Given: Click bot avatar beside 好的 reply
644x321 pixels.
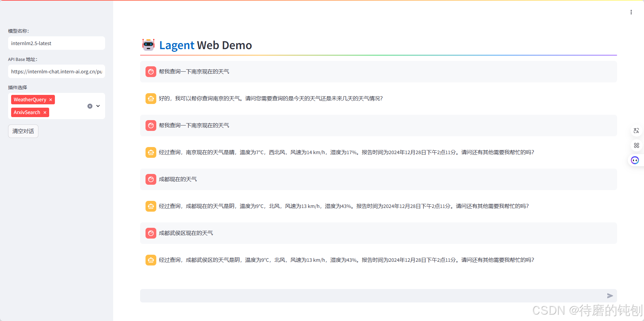Looking at the screenshot, I should [151, 99].
